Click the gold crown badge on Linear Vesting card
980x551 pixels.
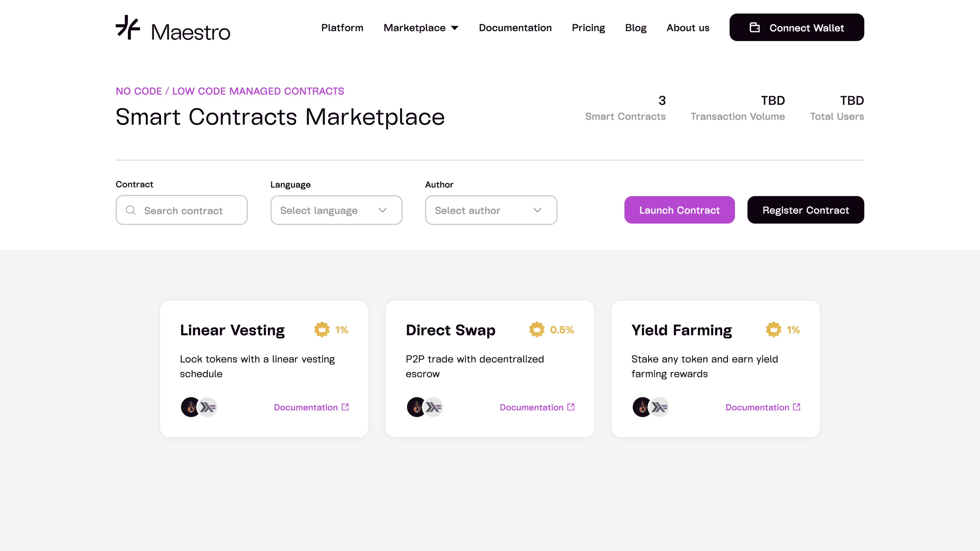tap(322, 329)
